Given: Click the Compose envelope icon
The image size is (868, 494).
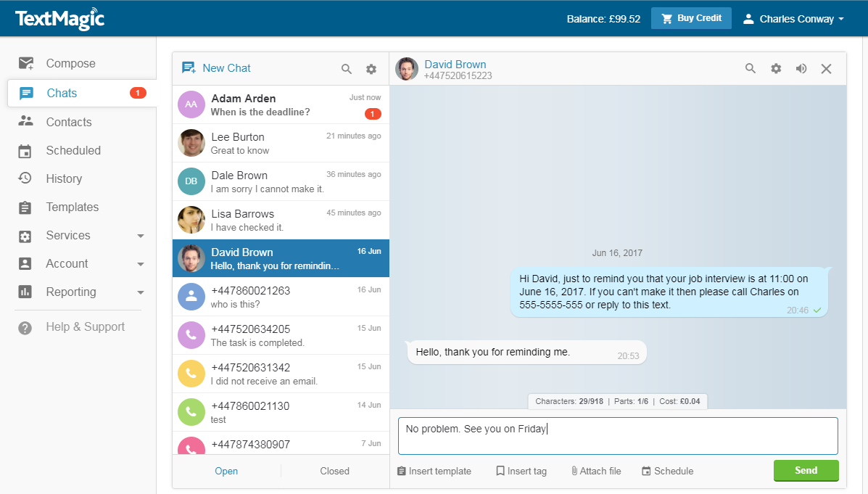Looking at the screenshot, I should click(25, 63).
